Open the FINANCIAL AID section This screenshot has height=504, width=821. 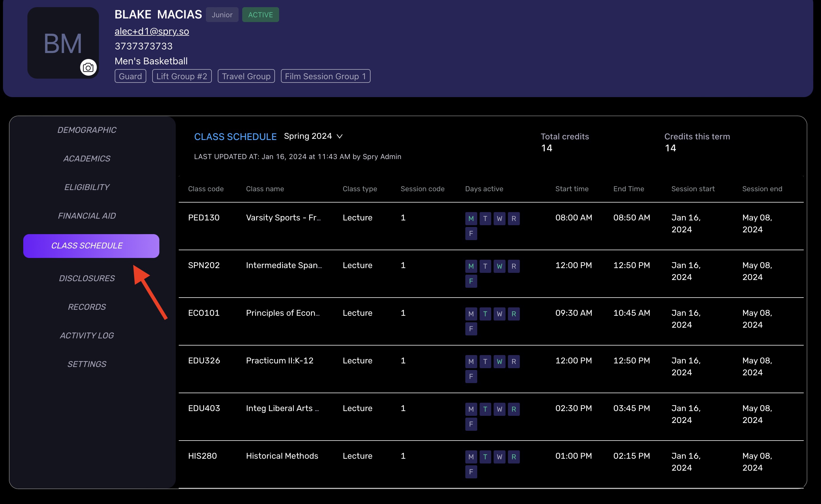pos(87,215)
